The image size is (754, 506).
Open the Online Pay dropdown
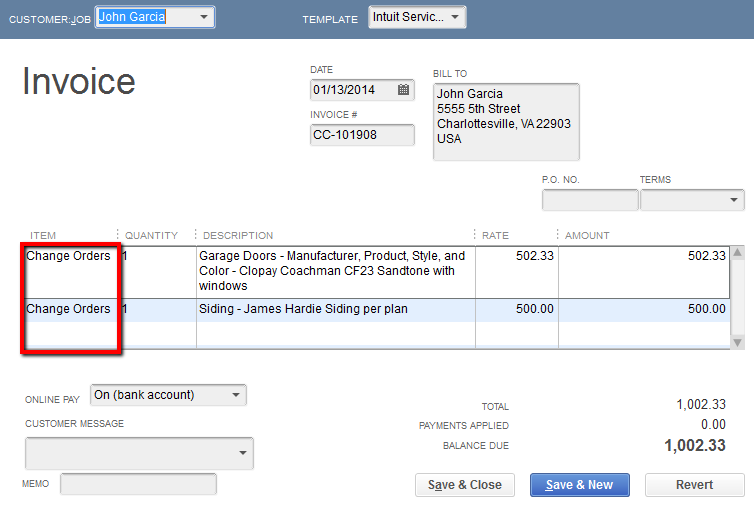pos(168,395)
